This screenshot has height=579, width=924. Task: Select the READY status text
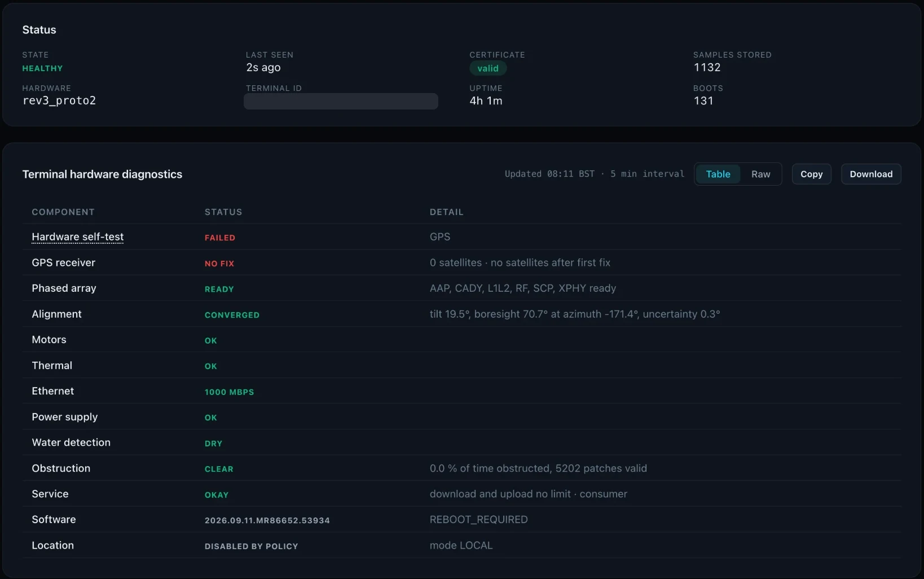[219, 289]
